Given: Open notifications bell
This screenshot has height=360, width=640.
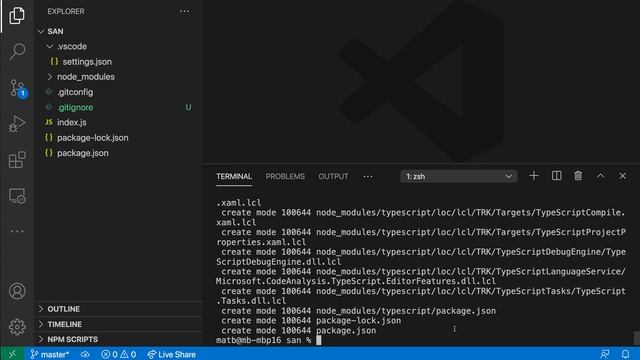Looking at the screenshot, I should 625,354.
